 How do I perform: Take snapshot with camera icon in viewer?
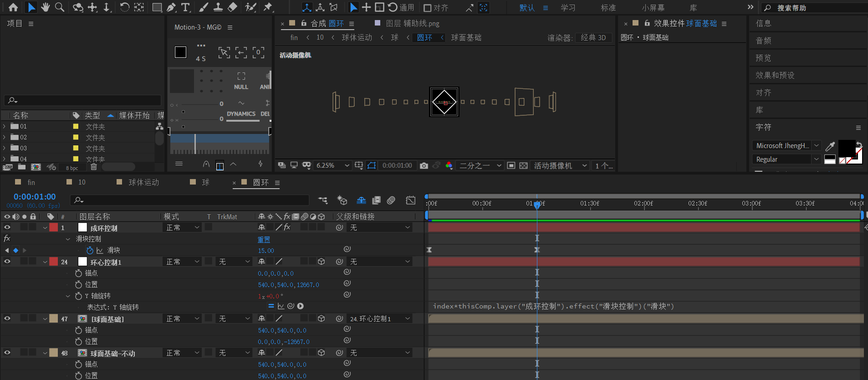(x=424, y=165)
